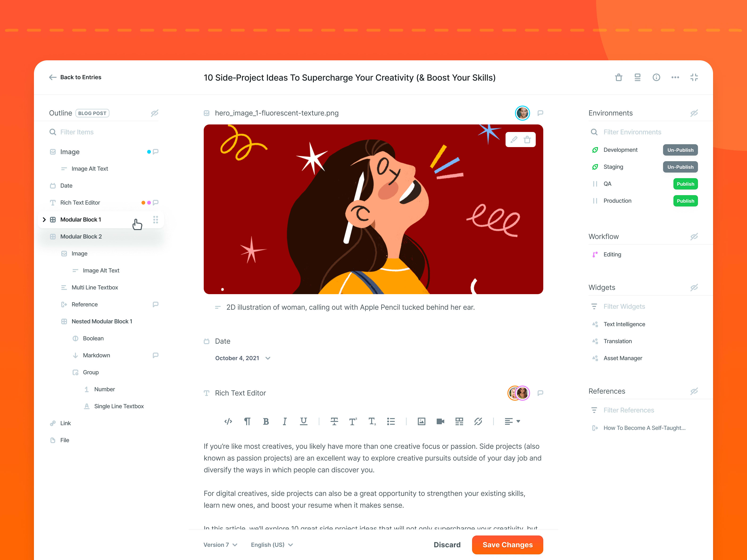Click the info icon in top toolbar
Screen dimensions: 747x560
pos(656,77)
